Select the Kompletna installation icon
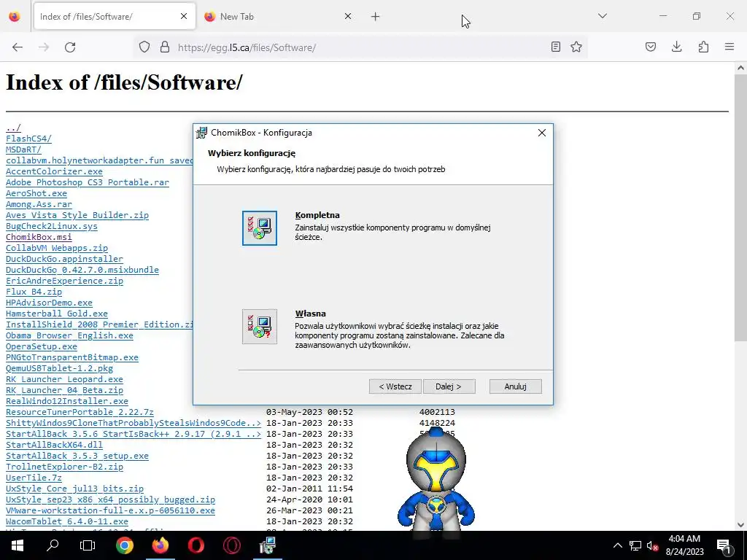747x560 pixels. point(259,228)
